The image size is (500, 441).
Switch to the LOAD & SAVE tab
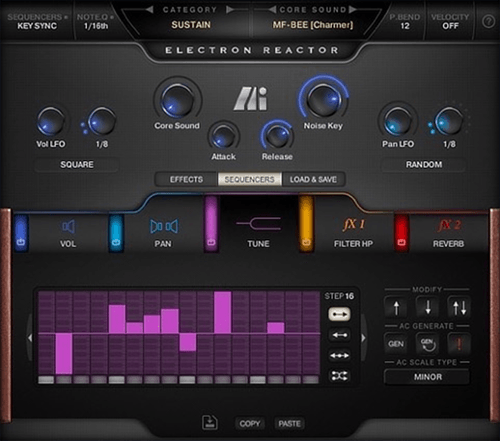pyautogui.click(x=313, y=179)
